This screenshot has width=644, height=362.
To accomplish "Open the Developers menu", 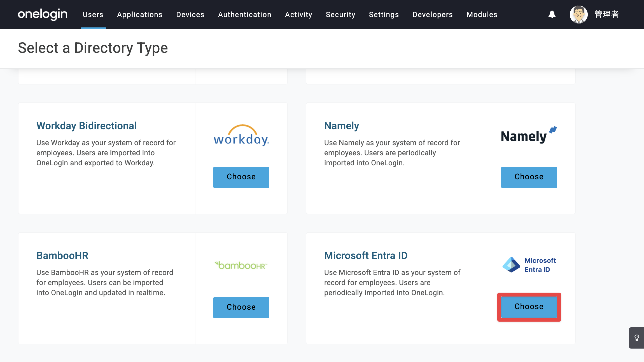I will 433,15.
